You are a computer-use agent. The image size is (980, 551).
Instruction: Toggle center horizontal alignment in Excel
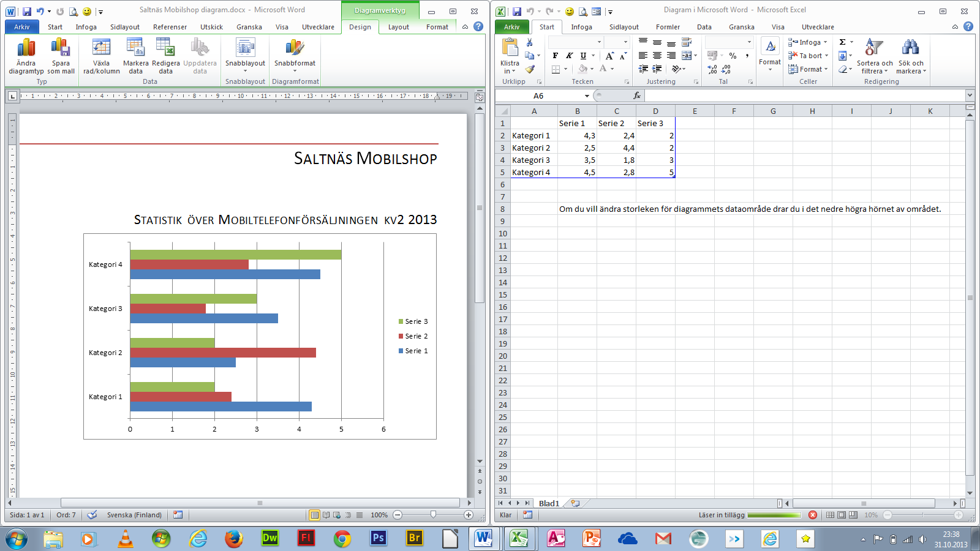[x=657, y=56]
